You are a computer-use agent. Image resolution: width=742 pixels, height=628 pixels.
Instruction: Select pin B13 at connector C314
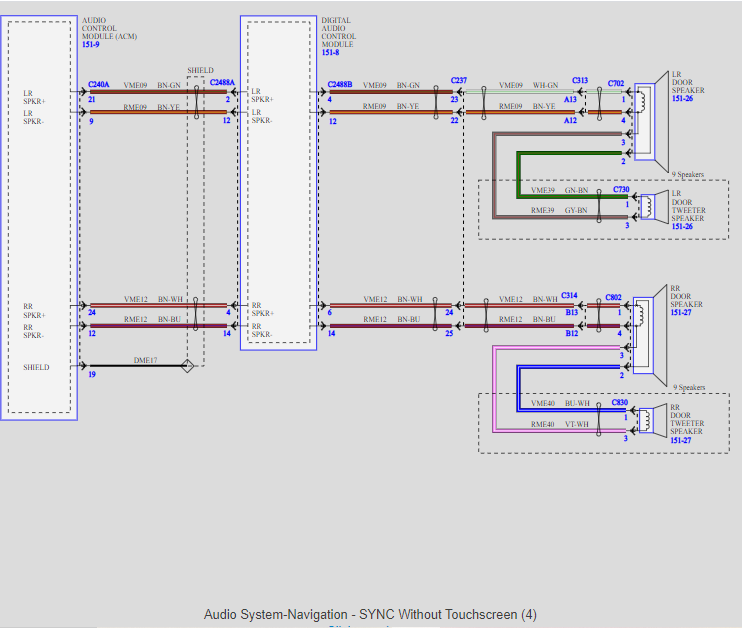(x=572, y=312)
